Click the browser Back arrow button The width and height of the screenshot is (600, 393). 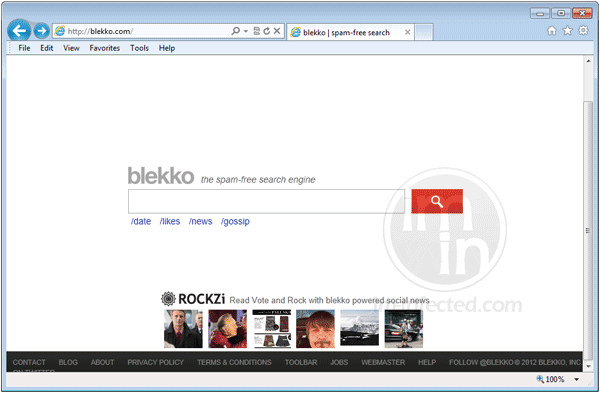coord(19,30)
